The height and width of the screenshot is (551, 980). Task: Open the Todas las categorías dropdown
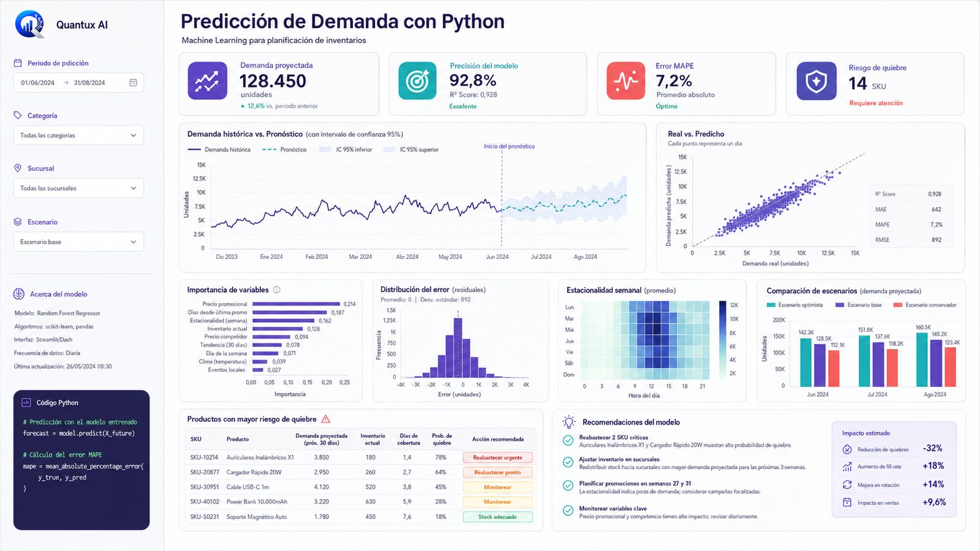click(x=78, y=135)
